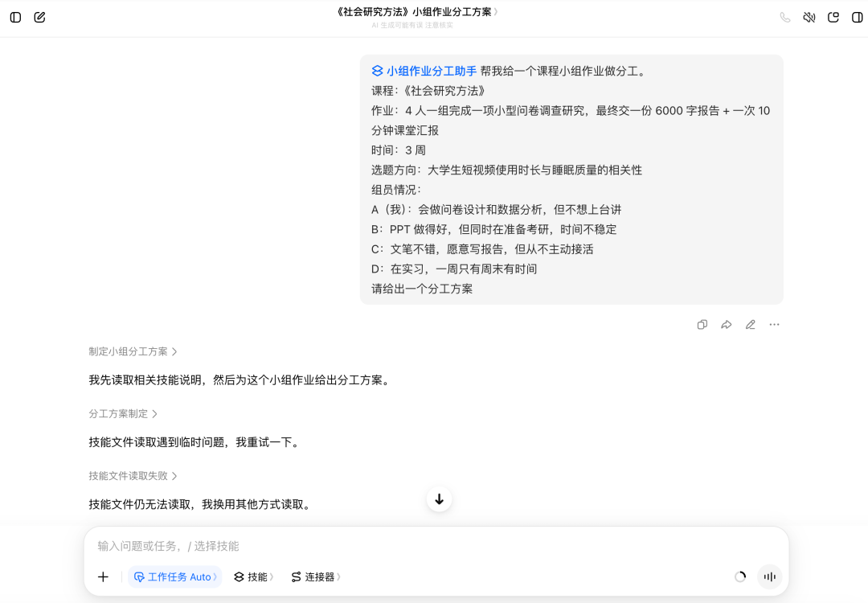The height and width of the screenshot is (603, 868).
Task: Click the text 技能文件读取遇到临时问题
Action: pyautogui.click(x=157, y=442)
